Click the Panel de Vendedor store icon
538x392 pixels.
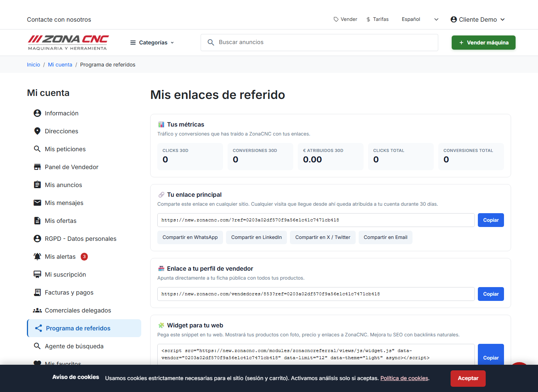pos(37,167)
